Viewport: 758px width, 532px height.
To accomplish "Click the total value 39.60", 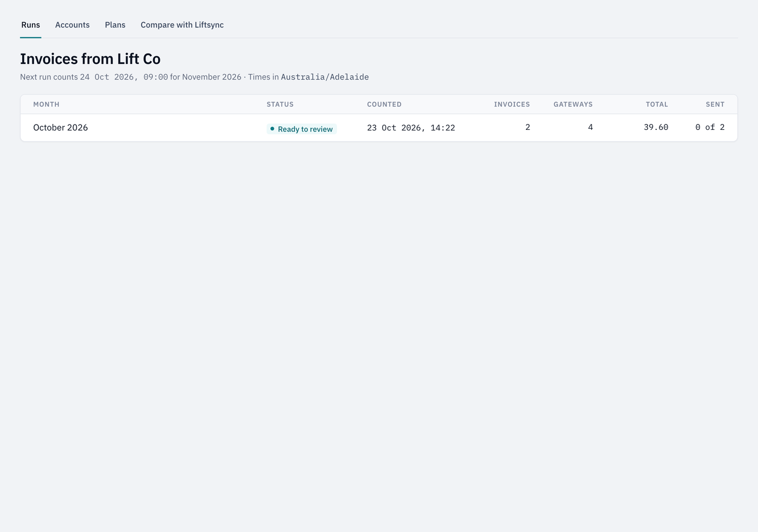I will pyautogui.click(x=656, y=127).
